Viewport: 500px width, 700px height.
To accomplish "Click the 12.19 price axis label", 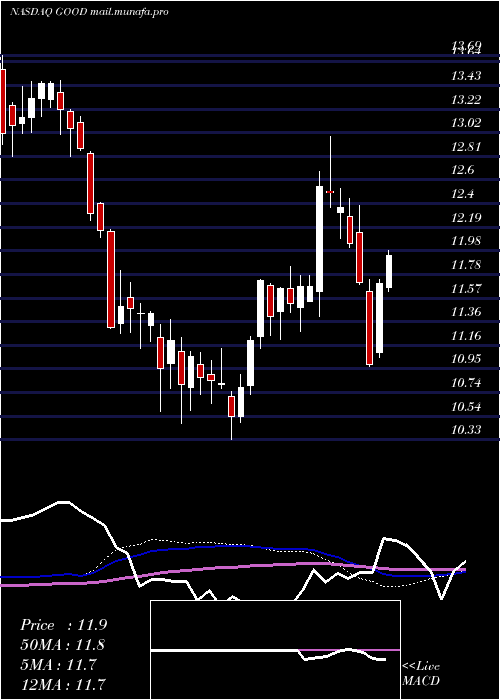I will [x=466, y=217].
